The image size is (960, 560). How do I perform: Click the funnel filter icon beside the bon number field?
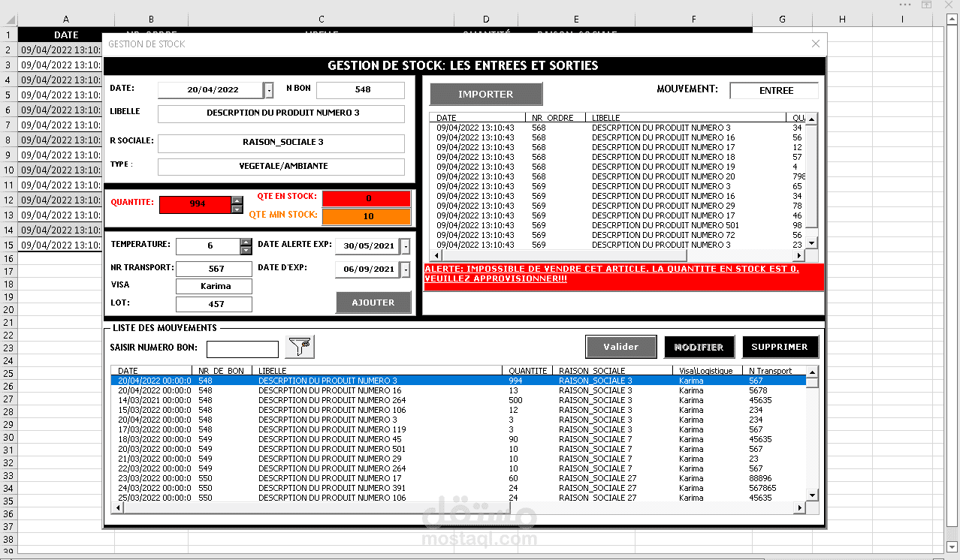tap(300, 347)
